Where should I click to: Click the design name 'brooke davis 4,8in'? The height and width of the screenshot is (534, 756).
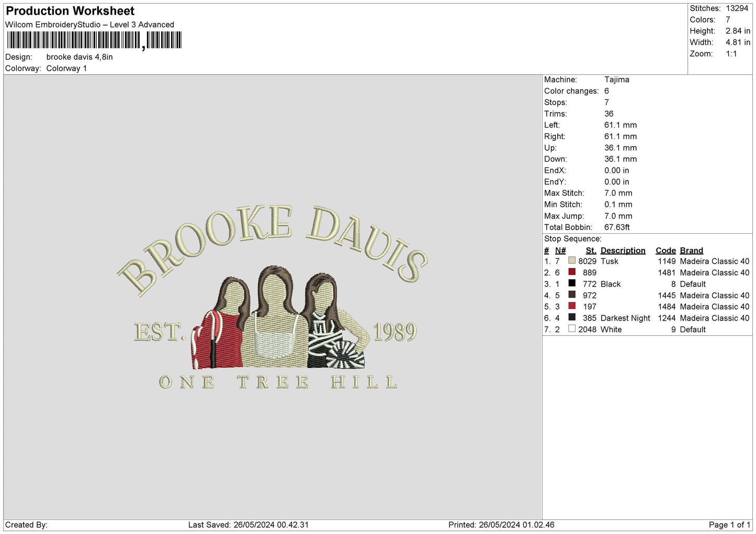[80, 57]
